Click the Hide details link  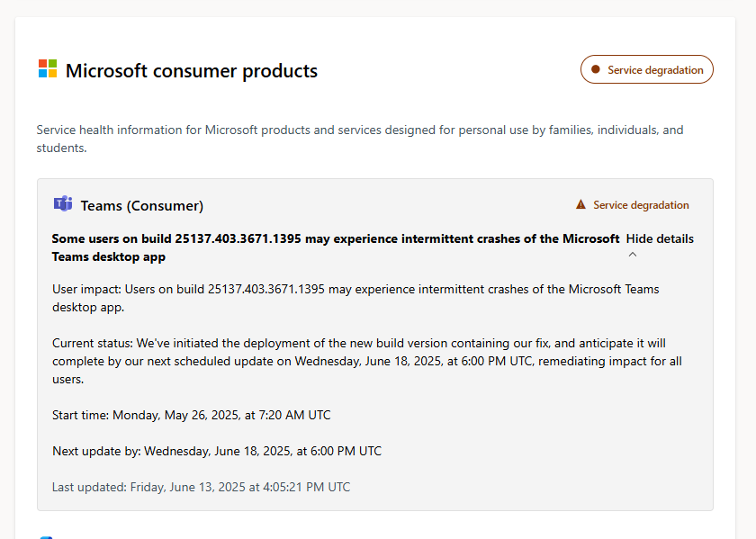point(660,238)
